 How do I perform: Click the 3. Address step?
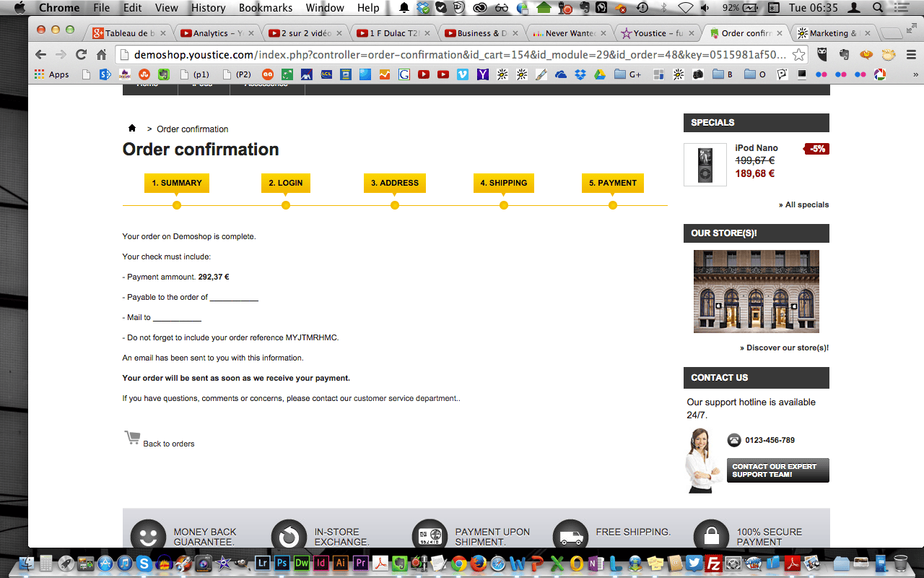[x=395, y=183]
